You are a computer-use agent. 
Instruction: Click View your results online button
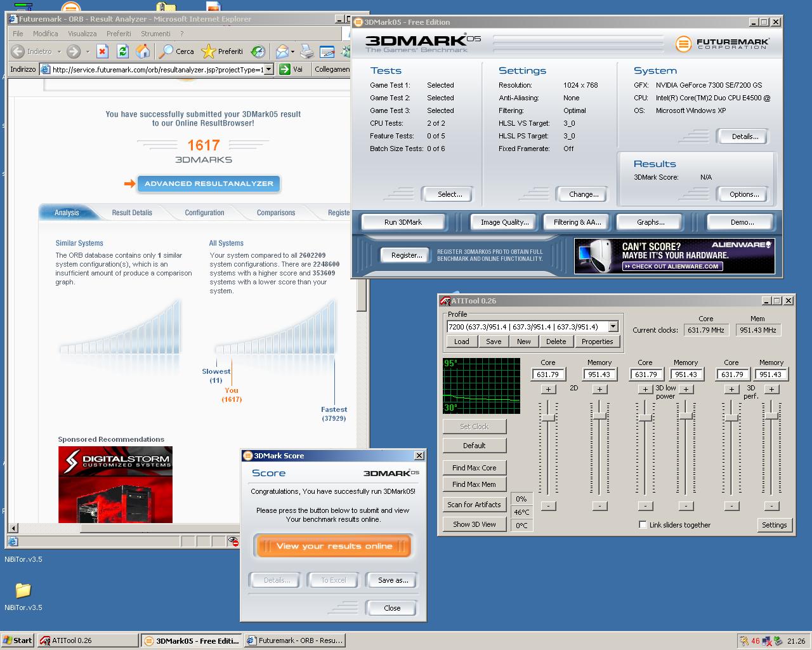pos(334,546)
